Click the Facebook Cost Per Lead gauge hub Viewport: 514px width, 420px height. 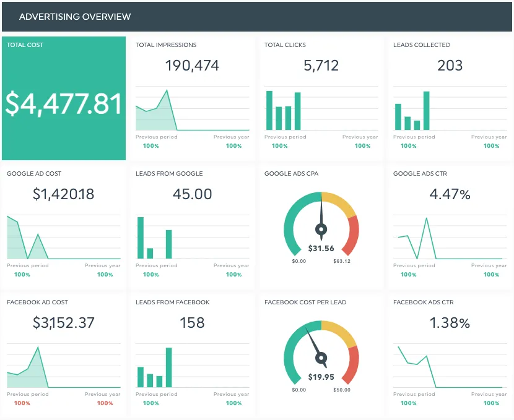[321, 358]
